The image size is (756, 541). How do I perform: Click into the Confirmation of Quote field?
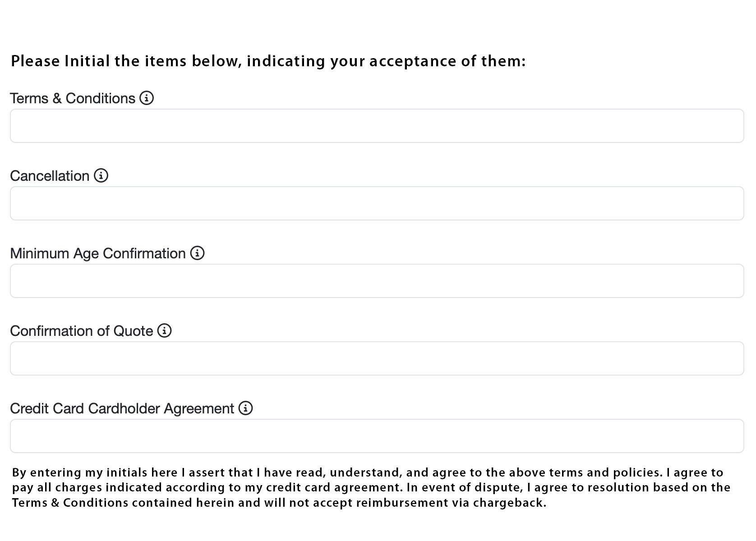[377, 358]
